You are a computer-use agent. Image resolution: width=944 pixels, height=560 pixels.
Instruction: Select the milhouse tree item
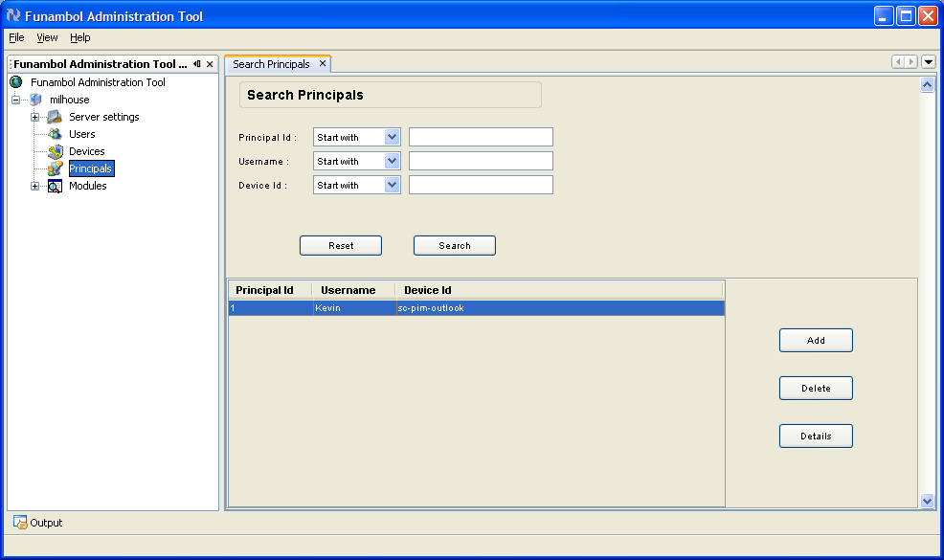(x=70, y=100)
